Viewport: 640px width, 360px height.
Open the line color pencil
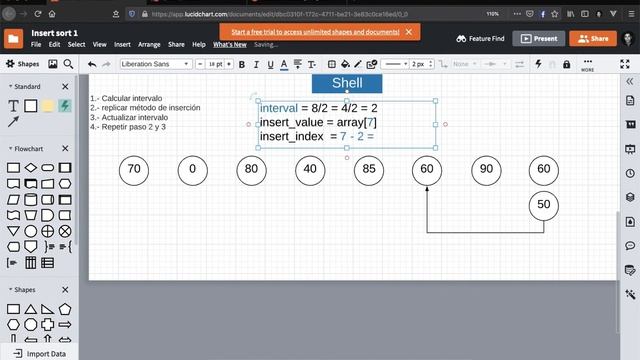click(358, 64)
